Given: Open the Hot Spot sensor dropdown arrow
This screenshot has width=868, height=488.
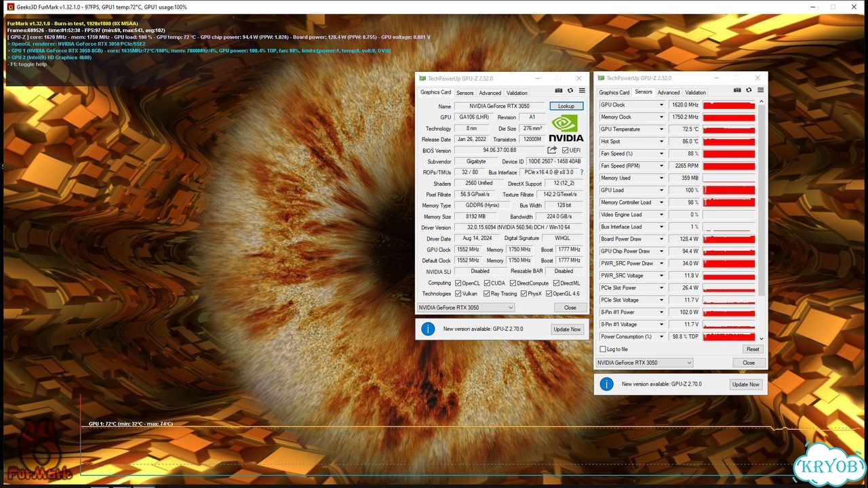Looking at the screenshot, I should point(661,142).
